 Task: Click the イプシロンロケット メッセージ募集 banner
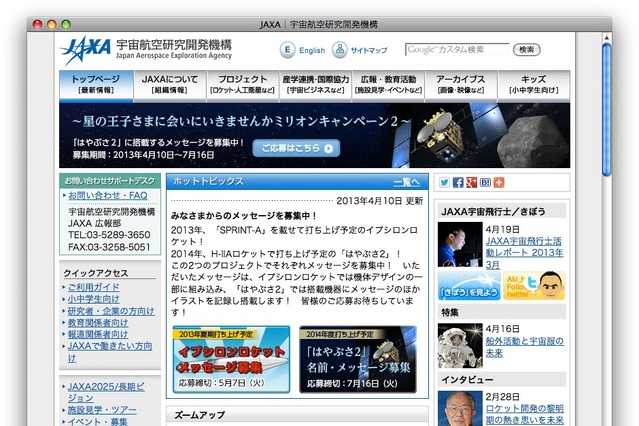click(231, 359)
